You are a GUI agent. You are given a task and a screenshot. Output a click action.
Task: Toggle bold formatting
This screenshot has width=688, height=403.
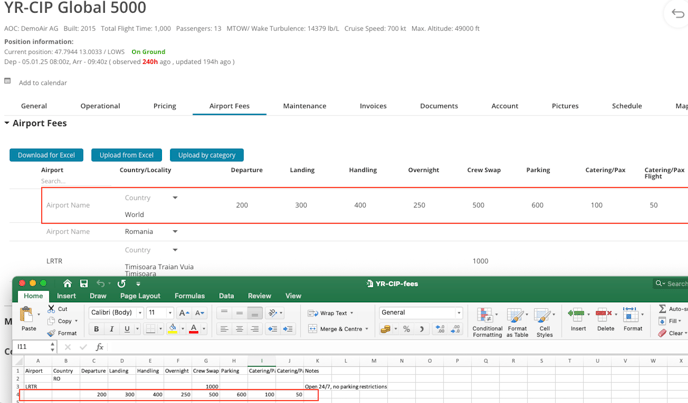pos(96,329)
